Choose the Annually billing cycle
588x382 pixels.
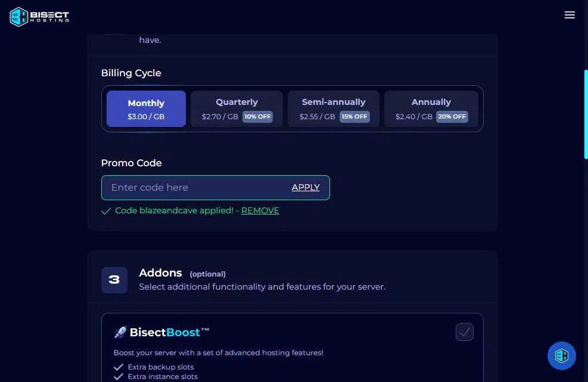(x=431, y=109)
